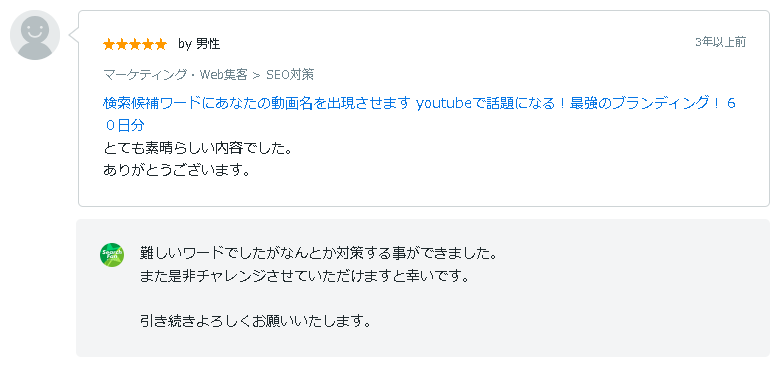The image size is (783, 366).
Task: Select the fourth orange rating star
Action: point(148,45)
